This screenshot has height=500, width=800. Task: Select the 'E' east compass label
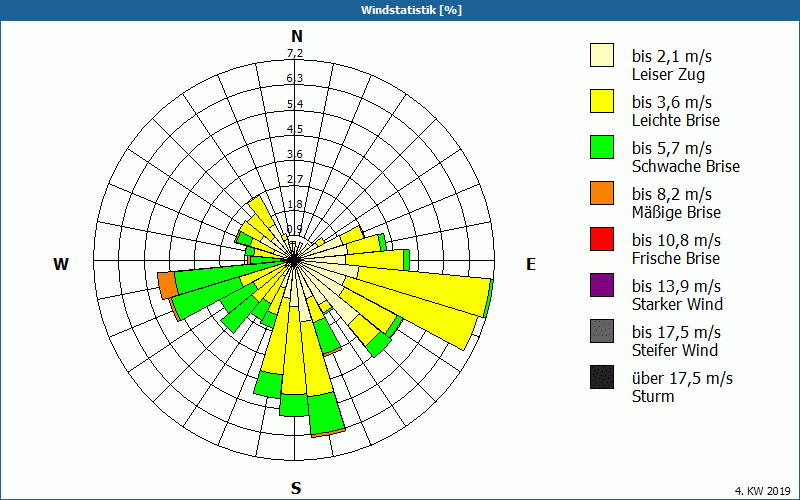tap(531, 264)
